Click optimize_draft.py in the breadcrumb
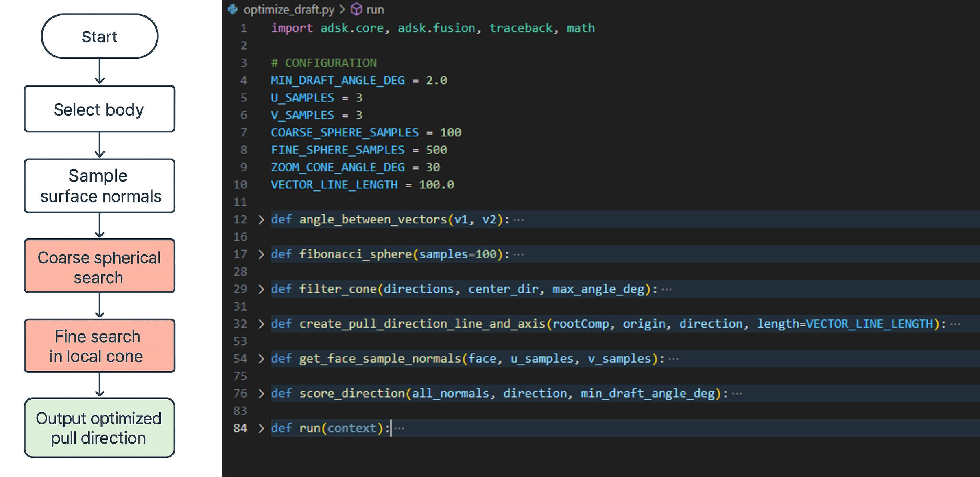980x477 pixels. coord(288,9)
